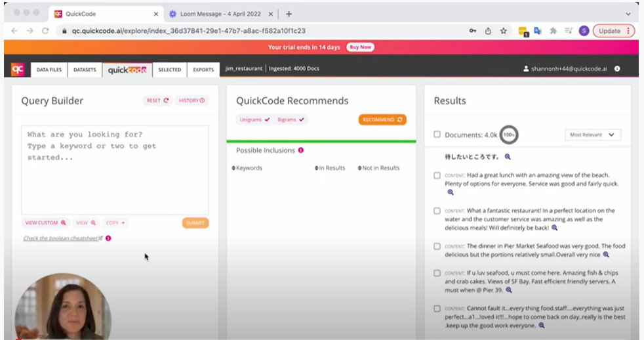Toggle the Bigrams filter
This screenshot has width=644, height=340.
tap(291, 119)
